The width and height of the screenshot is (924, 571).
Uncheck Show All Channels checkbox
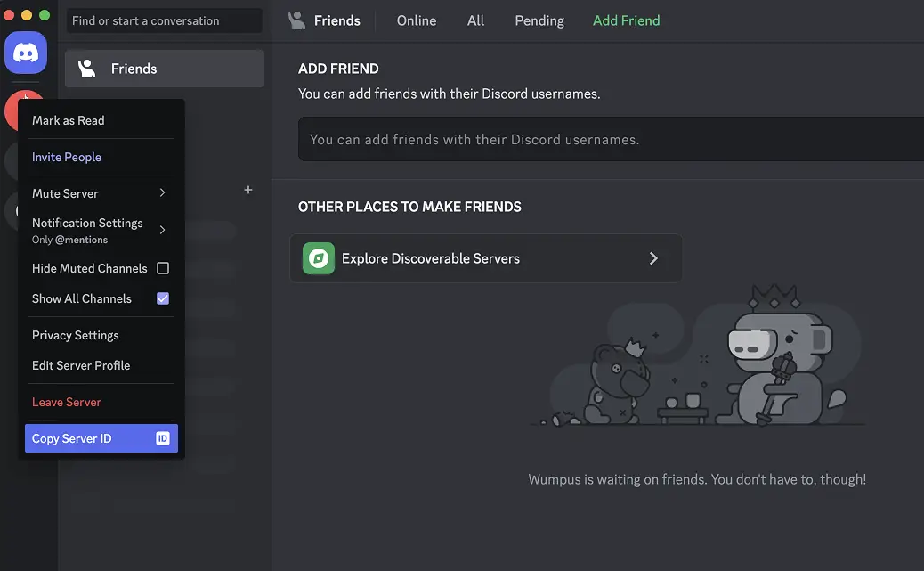163,298
